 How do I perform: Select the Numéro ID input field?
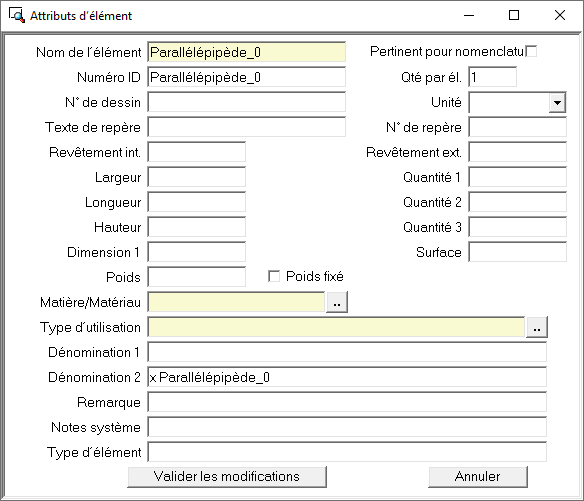[x=247, y=77]
